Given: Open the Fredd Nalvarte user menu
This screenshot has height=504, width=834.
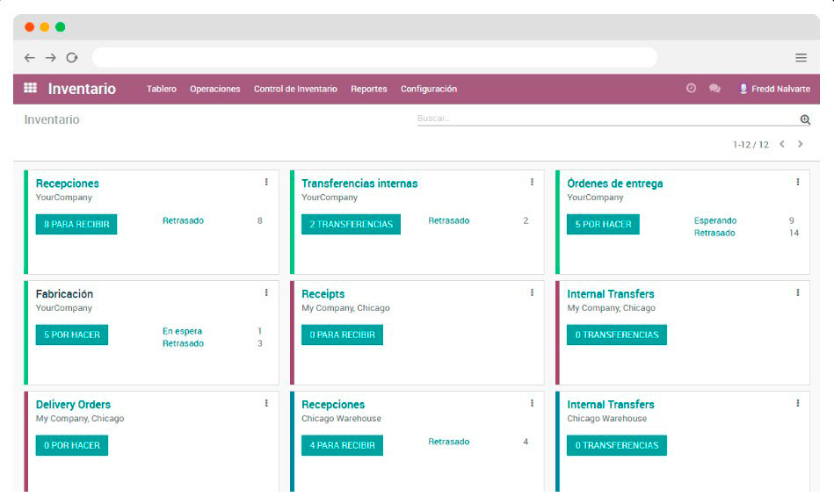Looking at the screenshot, I should [774, 90].
